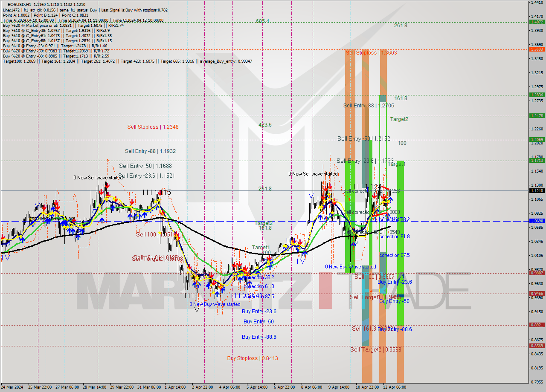The image size is (546, 392).
Task: Click the 'Buy %20 @ Market price' info line
Action: 63,26
